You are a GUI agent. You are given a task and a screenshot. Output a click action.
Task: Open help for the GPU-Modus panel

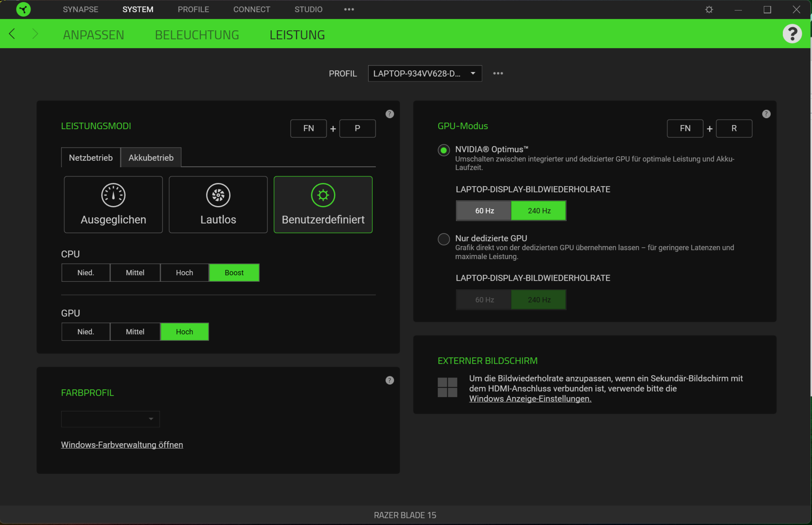pos(766,114)
